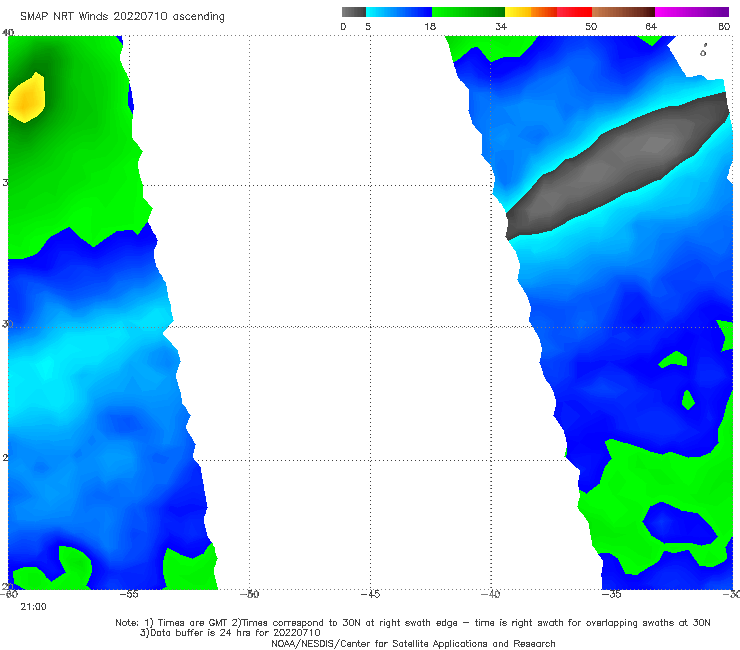Click the color bar label '5'
Screen dimensions: 740x650
368,26
